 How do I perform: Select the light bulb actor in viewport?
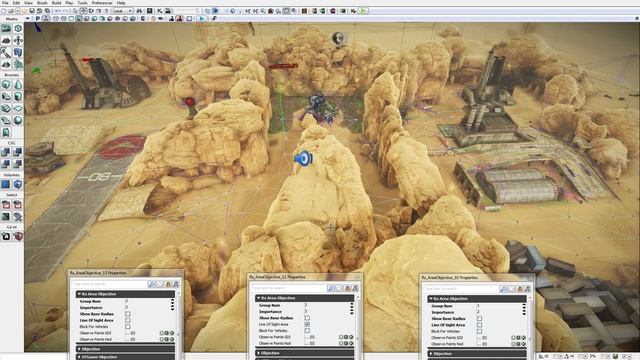click(338, 39)
